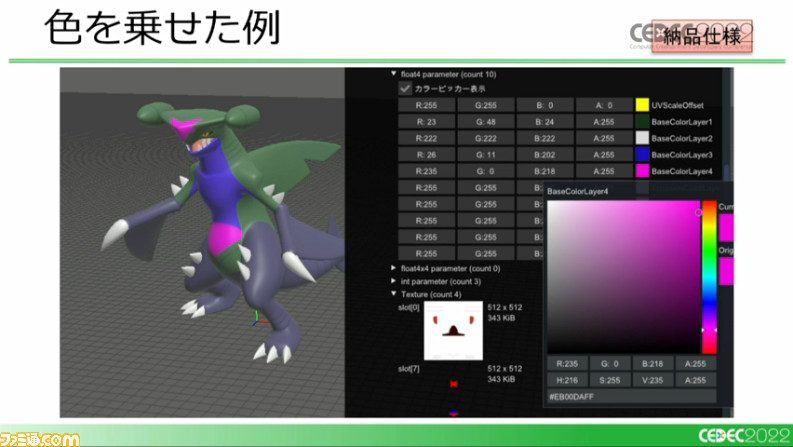
Task: Click the R:235 field in color picker
Action: (567, 364)
